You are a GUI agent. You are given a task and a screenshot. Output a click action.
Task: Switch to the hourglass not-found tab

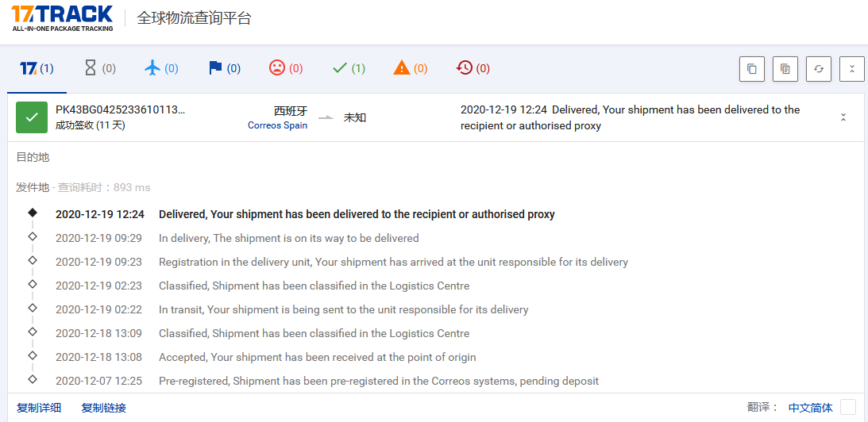(x=100, y=69)
